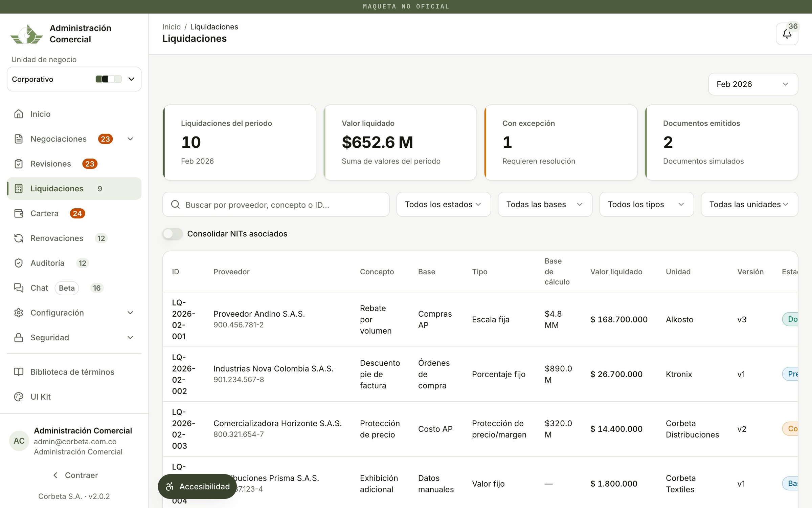Go to Auditoría section
Image resolution: width=812 pixels, height=508 pixels.
[x=74, y=263]
